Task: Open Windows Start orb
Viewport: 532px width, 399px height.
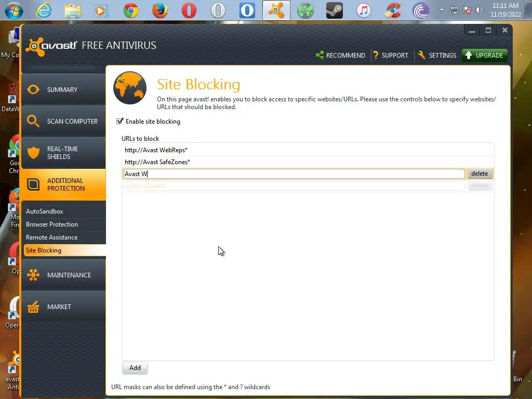Action: coord(14,10)
